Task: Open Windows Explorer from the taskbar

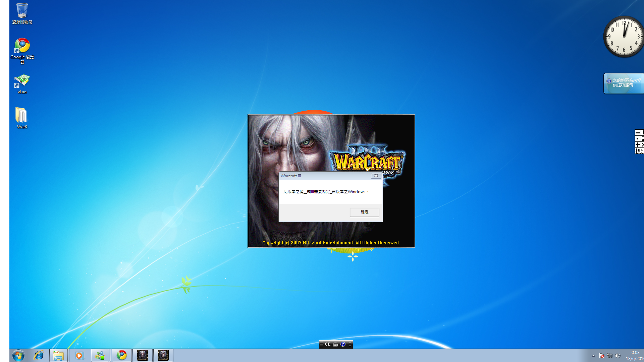Action: tap(58, 355)
